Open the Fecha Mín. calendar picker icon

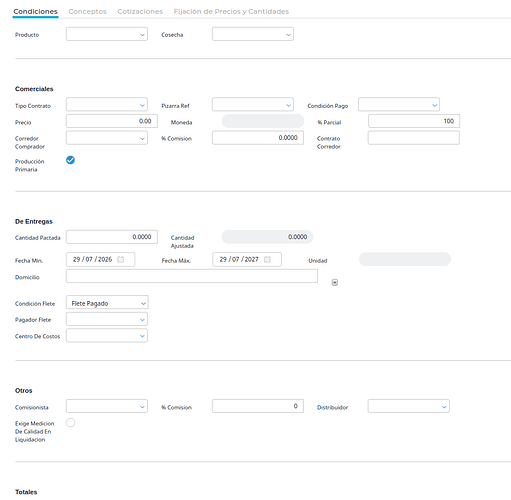121,259
